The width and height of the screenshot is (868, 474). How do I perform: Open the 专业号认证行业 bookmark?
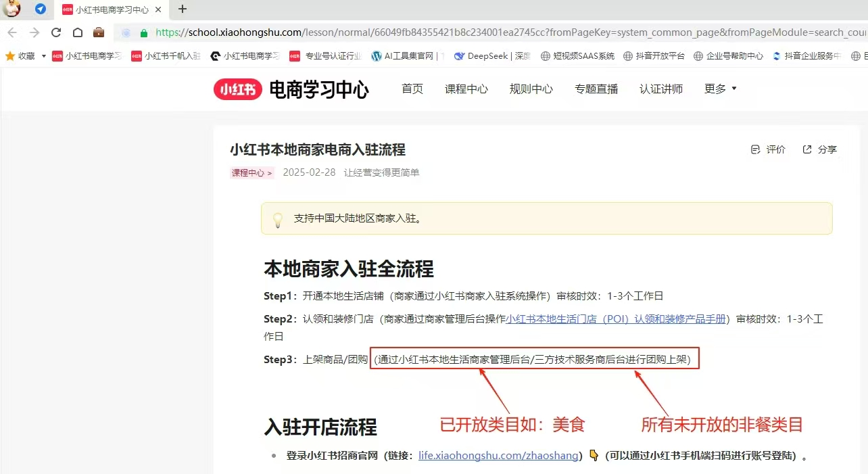point(326,56)
